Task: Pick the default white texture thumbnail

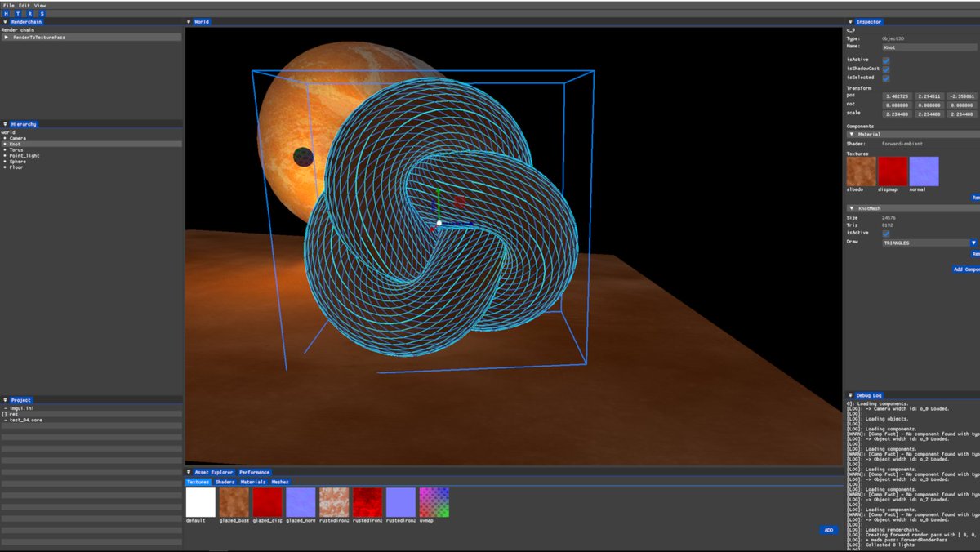Action: point(201,502)
